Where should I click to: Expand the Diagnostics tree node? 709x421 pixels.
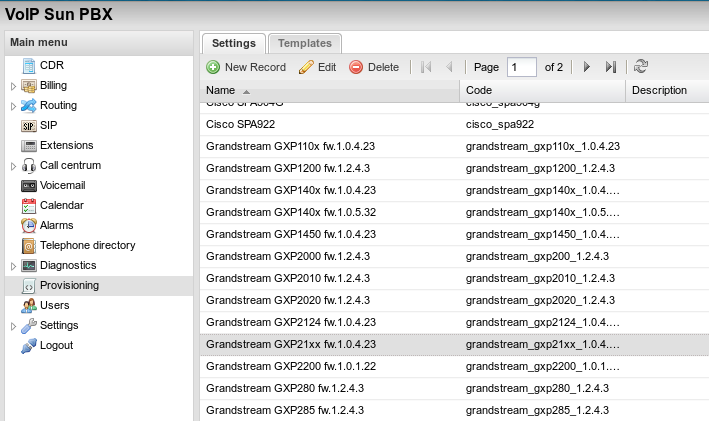click(x=13, y=266)
